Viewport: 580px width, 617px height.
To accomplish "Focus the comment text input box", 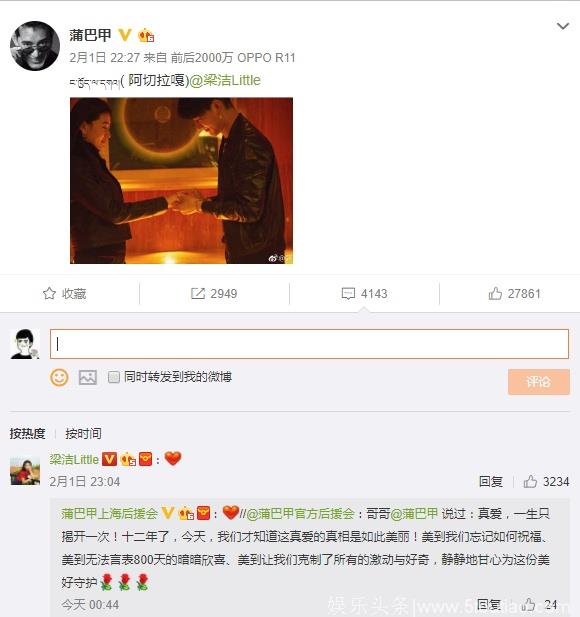I will (x=309, y=344).
